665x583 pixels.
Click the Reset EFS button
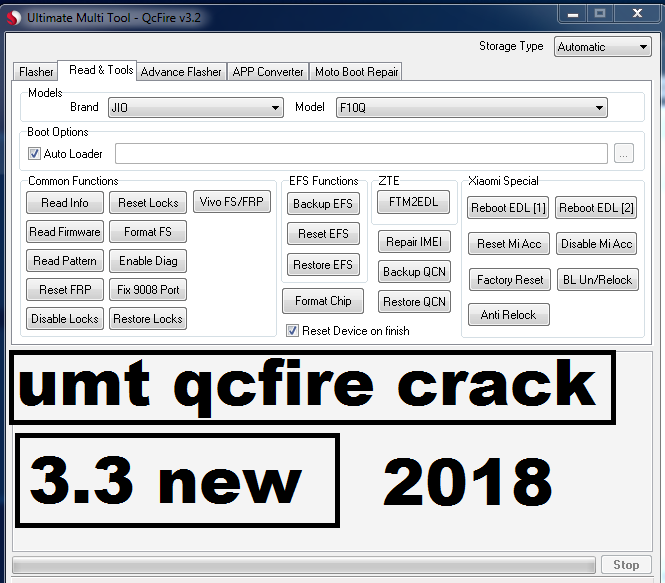tap(323, 234)
